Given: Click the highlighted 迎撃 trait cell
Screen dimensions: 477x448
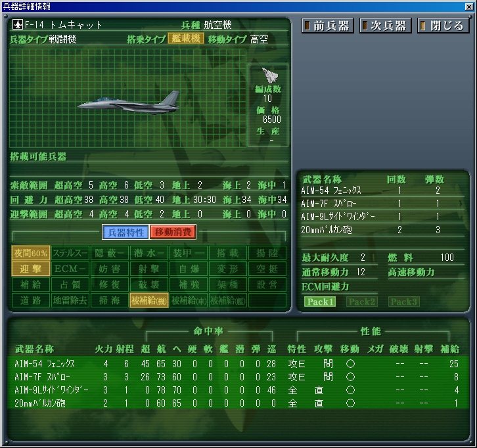Looking at the screenshot, I should point(31,269).
